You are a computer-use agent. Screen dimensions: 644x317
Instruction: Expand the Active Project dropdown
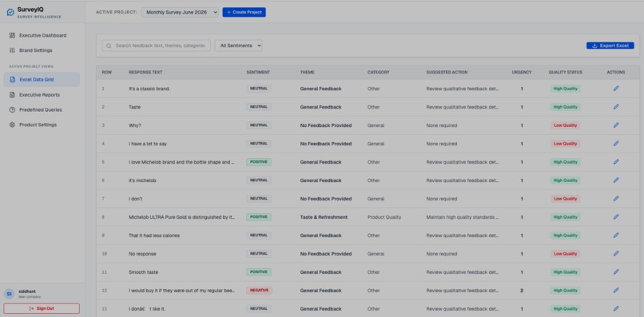[x=180, y=12]
